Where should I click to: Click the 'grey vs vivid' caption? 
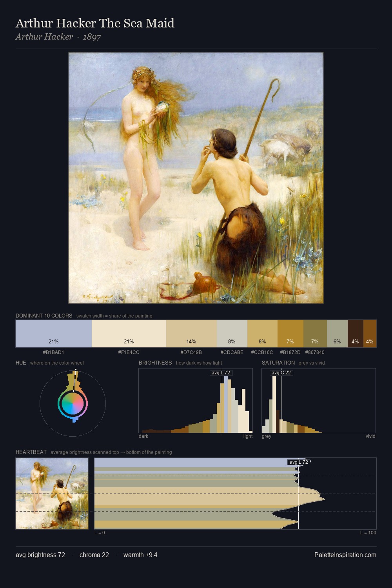[312, 363]
